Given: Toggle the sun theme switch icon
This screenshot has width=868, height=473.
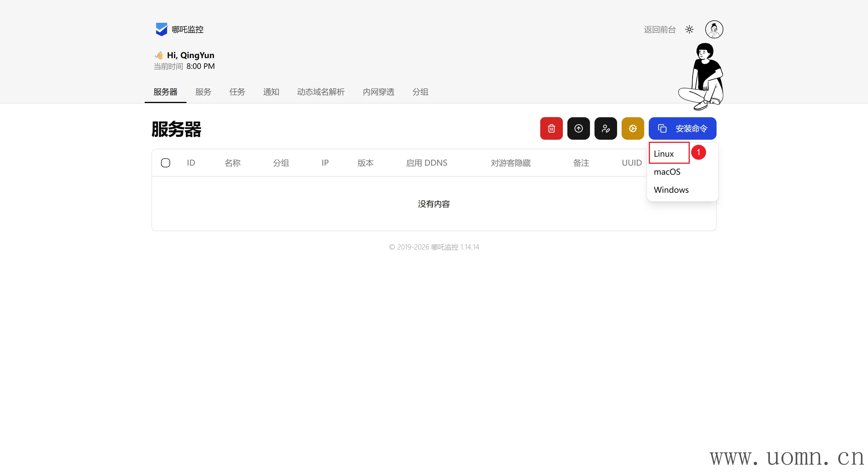Looking at the screenshot, I should pyautogui.click(x=689, y=30).
